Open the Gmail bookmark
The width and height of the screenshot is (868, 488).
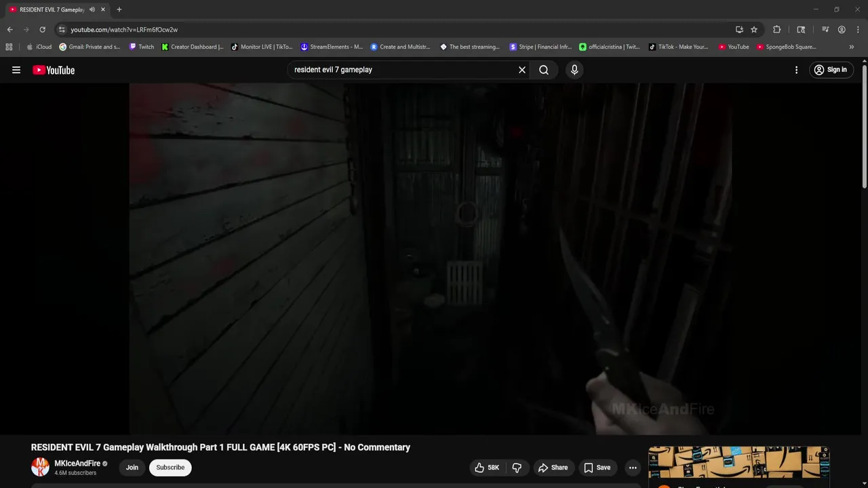[x=90, y=47]
